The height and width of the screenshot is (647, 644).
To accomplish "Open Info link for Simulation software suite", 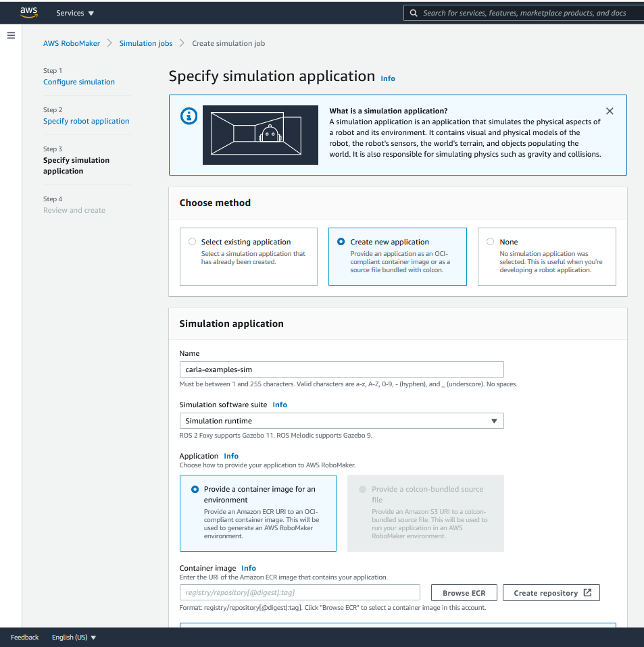I will pyautogui.click(x=280, y=405).
